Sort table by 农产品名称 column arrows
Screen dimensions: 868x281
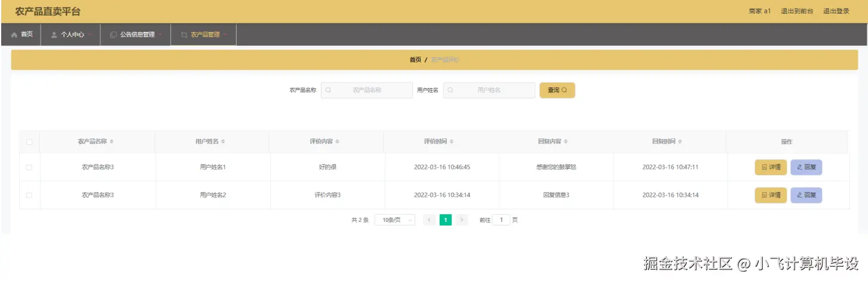click(x=112, y=142)
